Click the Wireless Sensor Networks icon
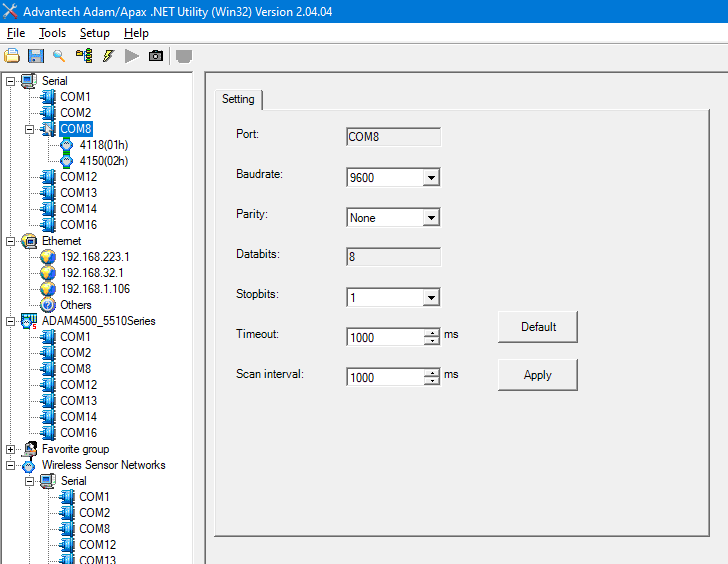728x564 pixels. coord(29,466)
